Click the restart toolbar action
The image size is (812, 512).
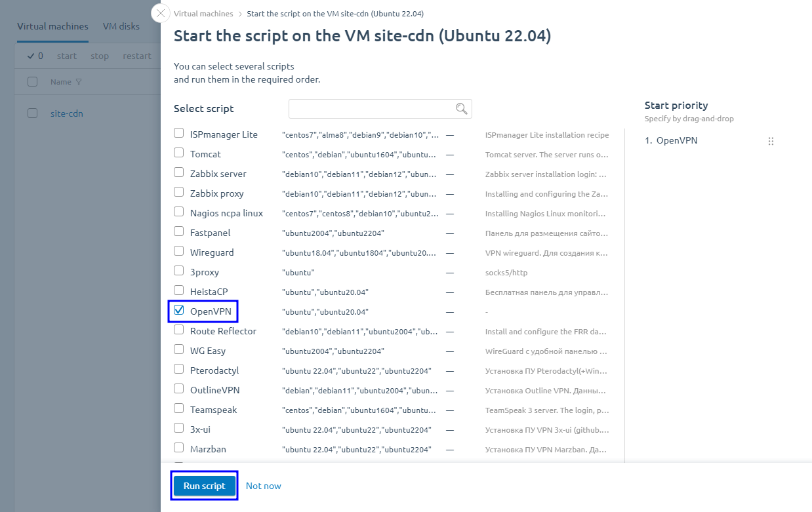click(136, 56)
